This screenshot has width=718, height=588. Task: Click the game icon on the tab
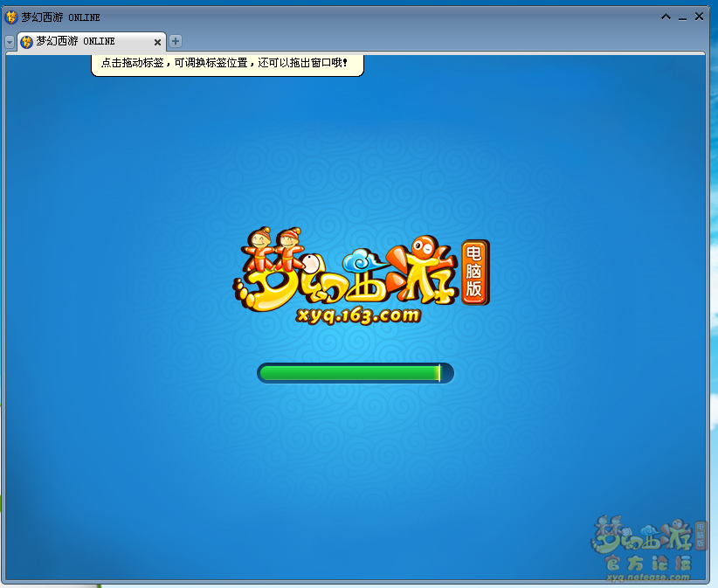point(26,42)
